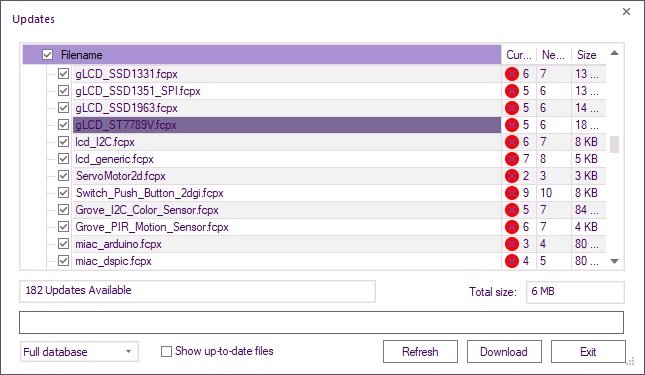The width and height of the screenshot is (645, 375).
Task: Click red status icon for gLCD_ST7789V.fcpx
Action: tap(512, 125)
